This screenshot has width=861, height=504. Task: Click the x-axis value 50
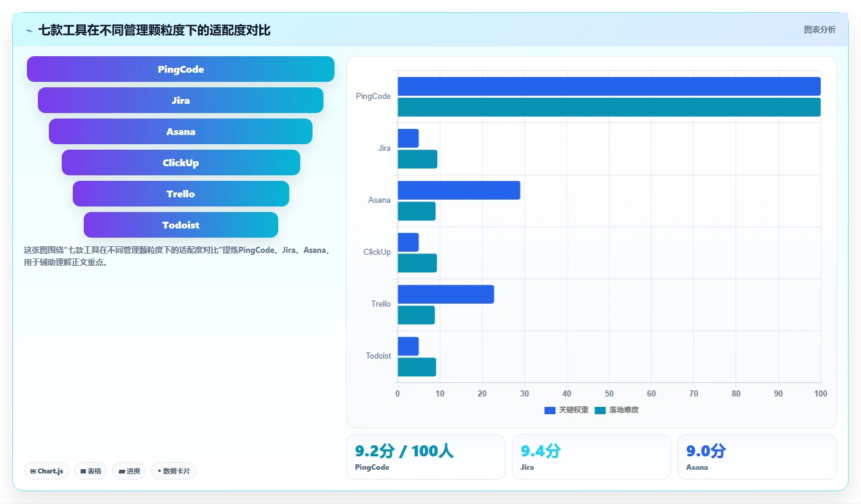coord(609,393)
